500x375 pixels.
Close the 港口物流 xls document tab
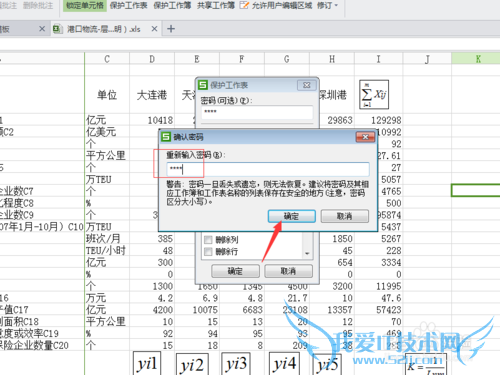[x=154, y=29]
